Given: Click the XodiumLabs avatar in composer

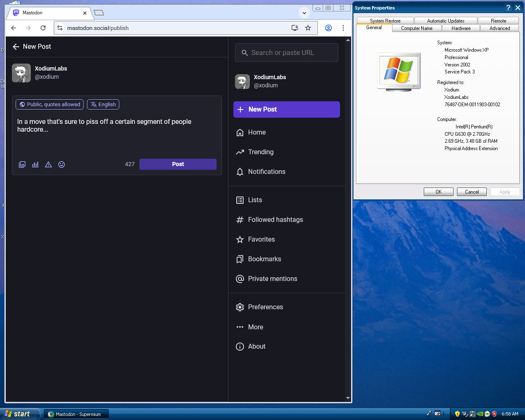Looking at the screenshot, I should coord(21,73).
